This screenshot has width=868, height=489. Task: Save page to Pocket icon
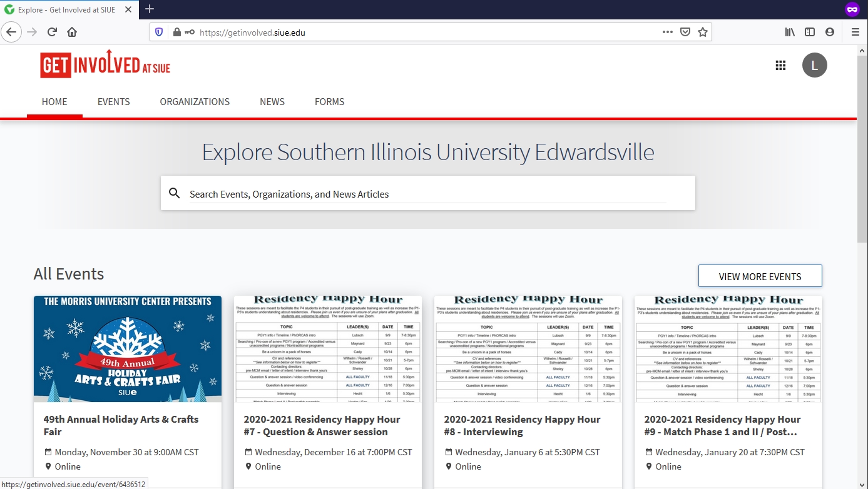685,32
